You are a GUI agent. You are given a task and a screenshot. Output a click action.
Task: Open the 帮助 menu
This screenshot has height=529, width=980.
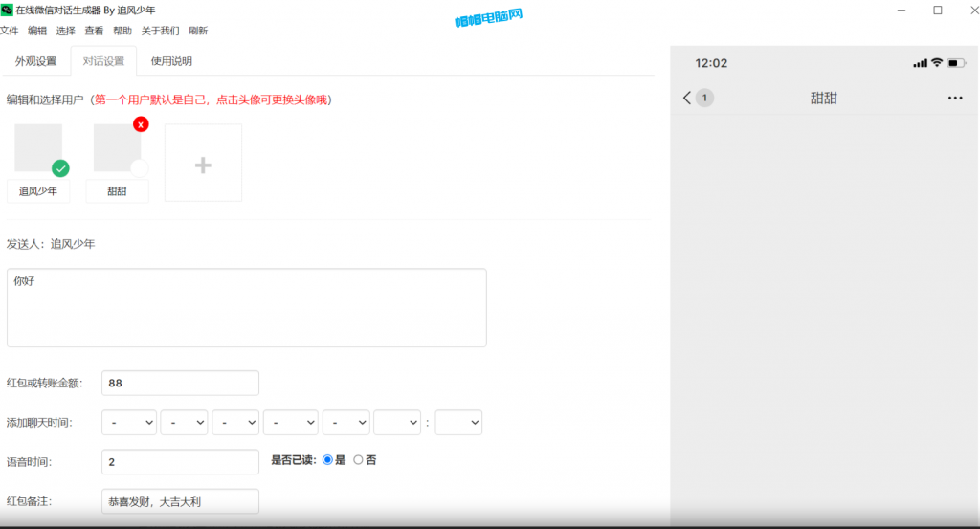coord(122,31)
